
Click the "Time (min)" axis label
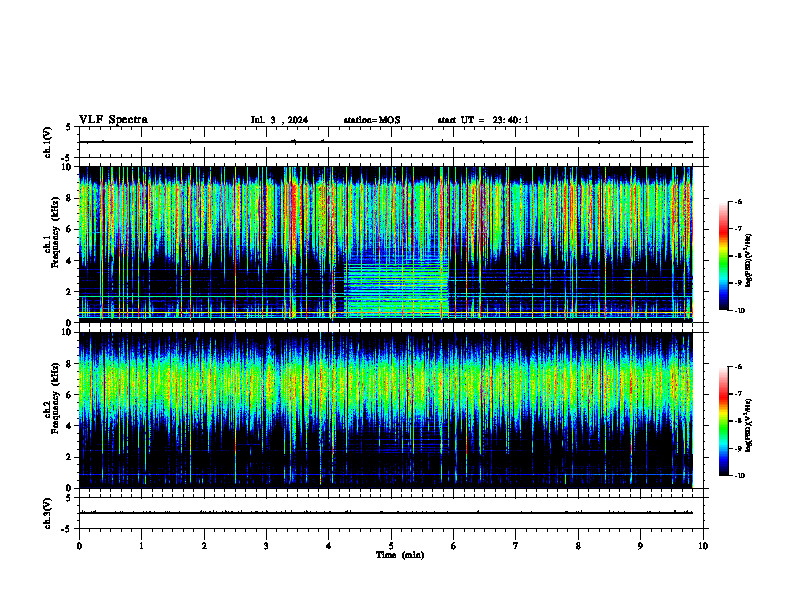click(400, 555)
